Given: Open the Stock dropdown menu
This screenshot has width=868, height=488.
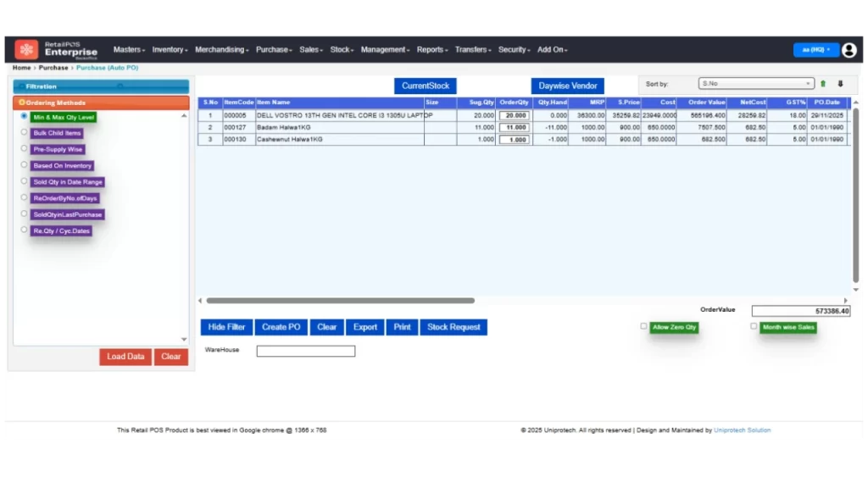Looking at the screenshot, I should click(x=342, y=50).
